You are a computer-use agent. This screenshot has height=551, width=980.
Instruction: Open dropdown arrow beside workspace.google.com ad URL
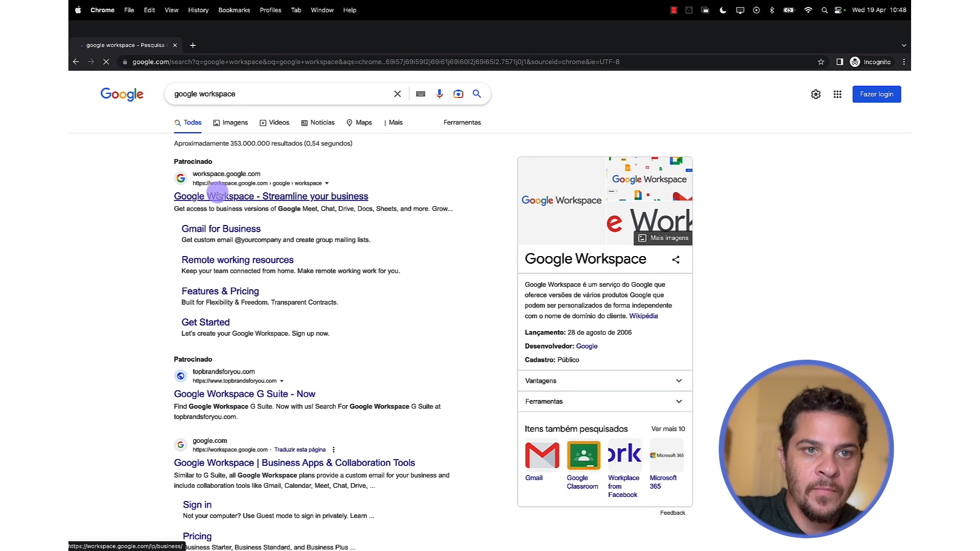tap(327, 183)
